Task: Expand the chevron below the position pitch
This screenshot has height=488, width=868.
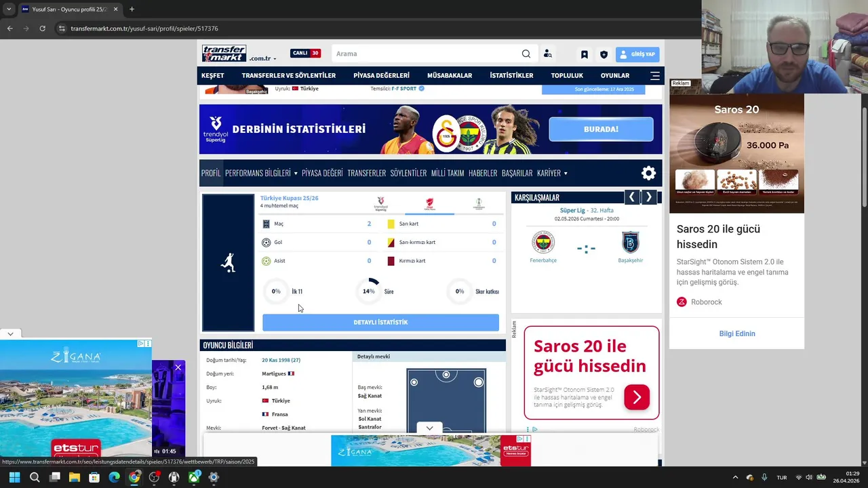Action: [x=429, y=428]
